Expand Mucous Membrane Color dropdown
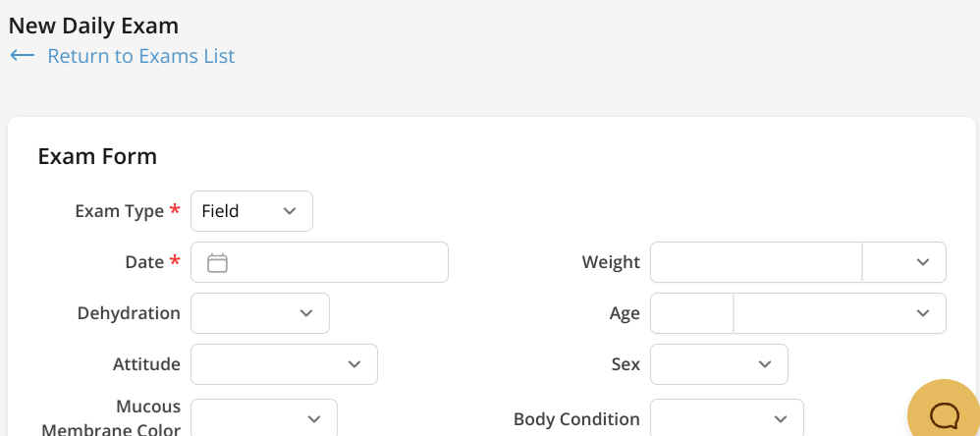 (263, 418)
